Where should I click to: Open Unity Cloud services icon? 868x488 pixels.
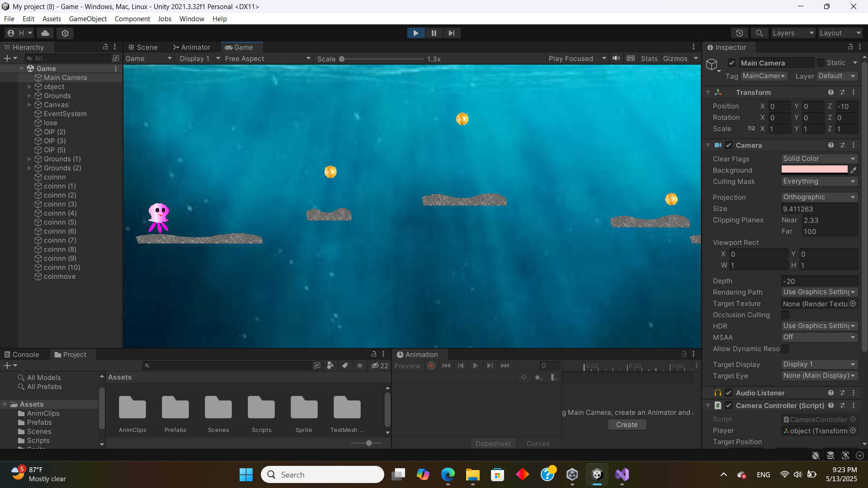click(45, 33)
